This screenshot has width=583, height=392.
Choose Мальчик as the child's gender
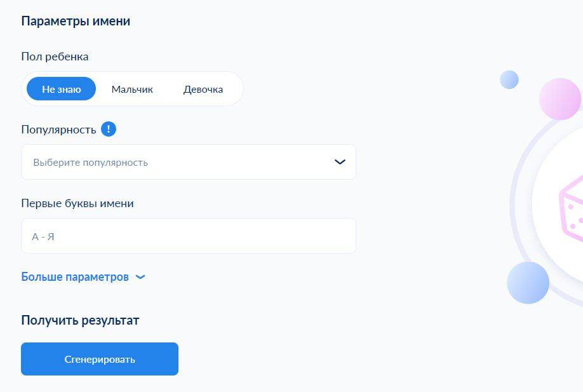132,89
